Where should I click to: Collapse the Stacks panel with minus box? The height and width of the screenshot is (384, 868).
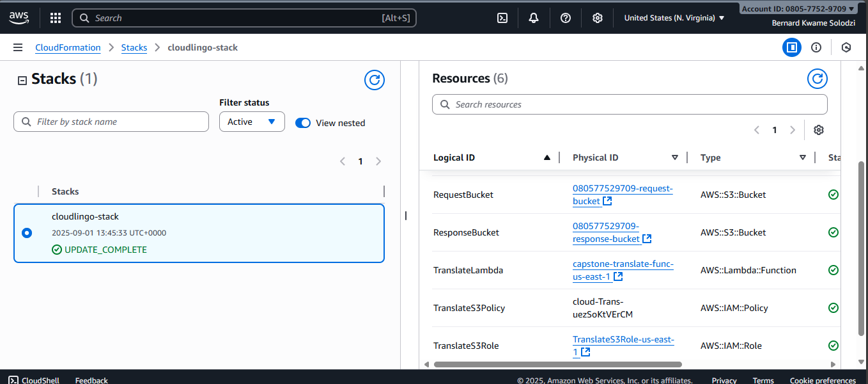click(x=22, y=81)
